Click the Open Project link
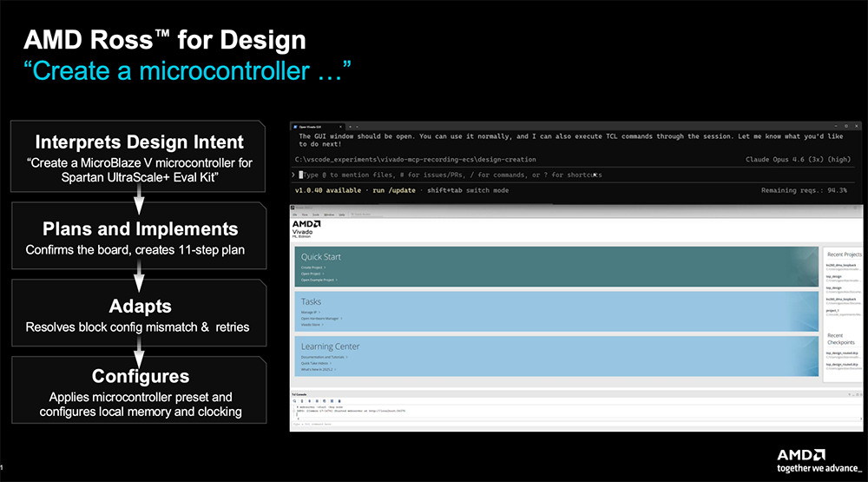This screenshot has height=482, width=868. 311,274
